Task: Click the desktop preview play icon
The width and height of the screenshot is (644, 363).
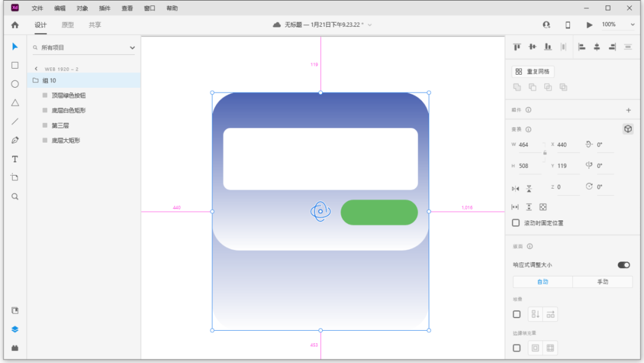Action: point(589,24)
